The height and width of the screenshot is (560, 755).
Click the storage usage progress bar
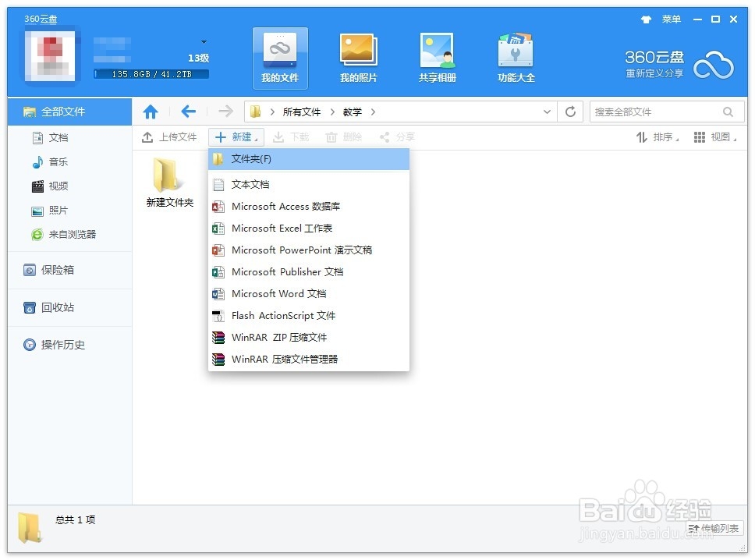coord(151,74)
